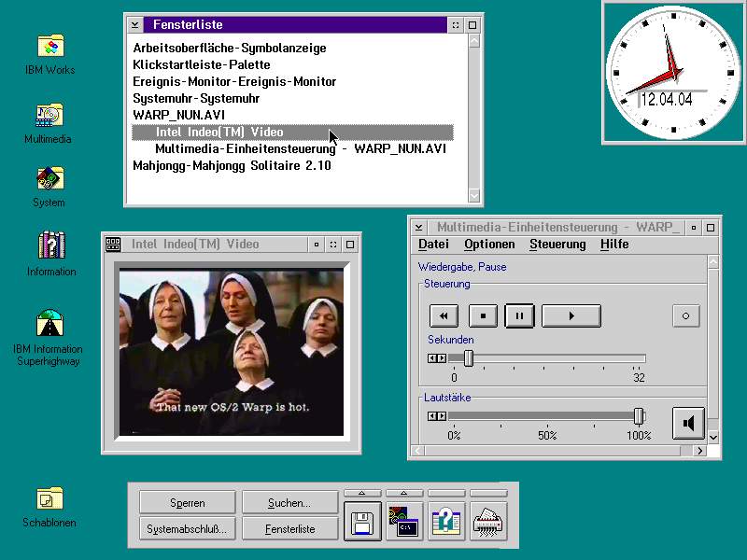Image resolution: width=747 pixels, height=560 pixels.
Task: Click the floppy disk drive launchpad icon
Action: tap(362, 521)
